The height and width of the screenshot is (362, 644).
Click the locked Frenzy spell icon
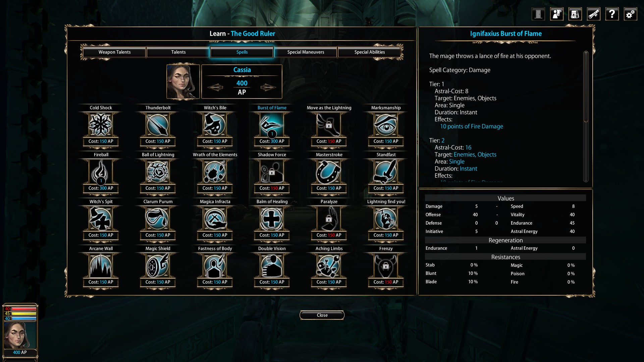pyautogui.click(x=386, y=266)
